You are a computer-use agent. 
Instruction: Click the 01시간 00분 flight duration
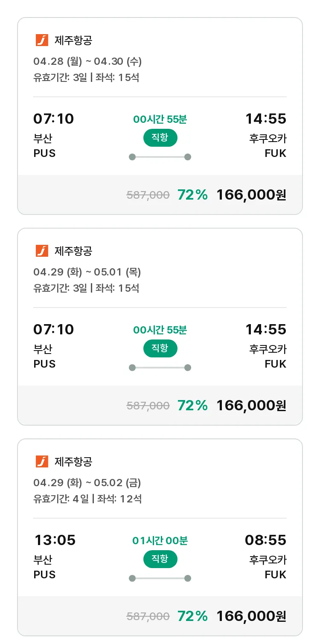pyautogui.click(x=160, y=541)
